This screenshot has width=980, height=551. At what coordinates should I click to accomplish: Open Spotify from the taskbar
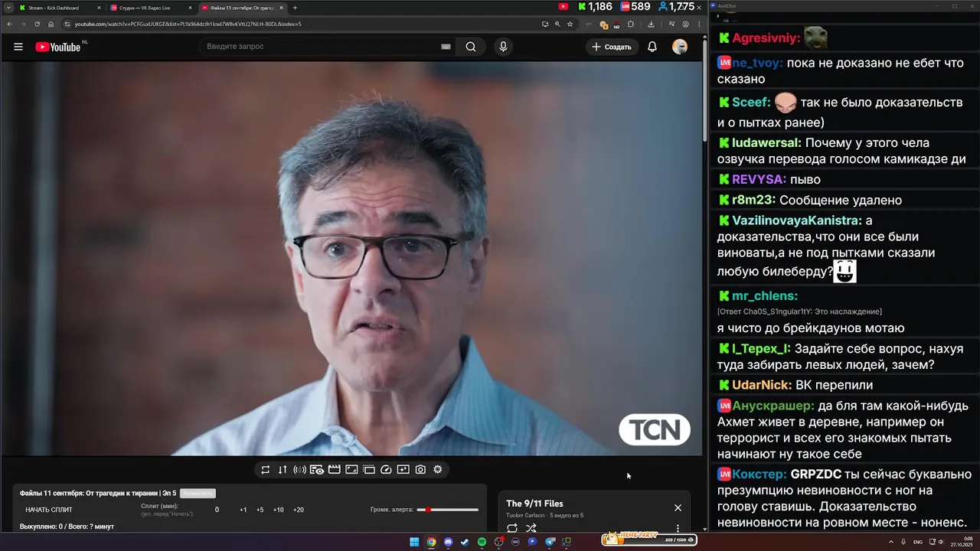point(482,542)
